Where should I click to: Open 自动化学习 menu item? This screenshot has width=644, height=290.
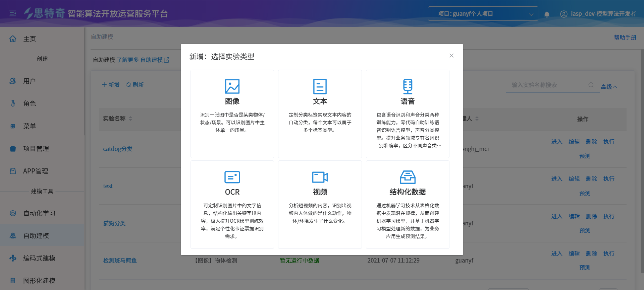point(42,213)
